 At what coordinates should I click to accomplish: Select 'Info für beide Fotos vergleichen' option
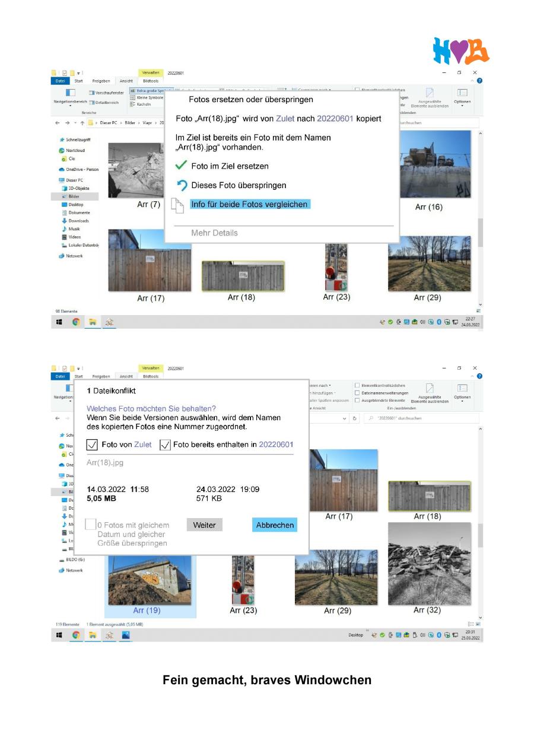point(249,204)
